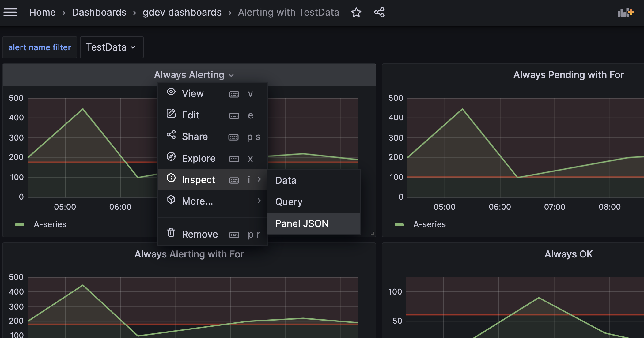
Task: Toggle A-series legend in Always Pending panel
Action: [x=429, y=224]
